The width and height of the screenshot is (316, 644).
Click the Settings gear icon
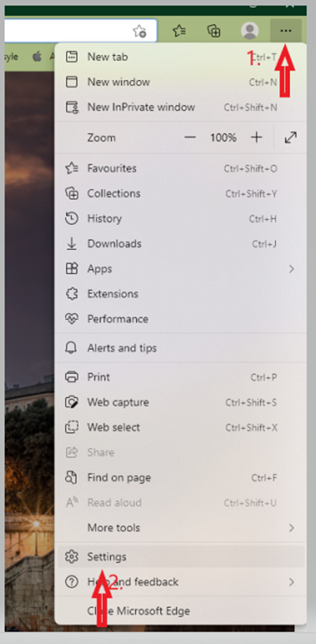(72, 557)
